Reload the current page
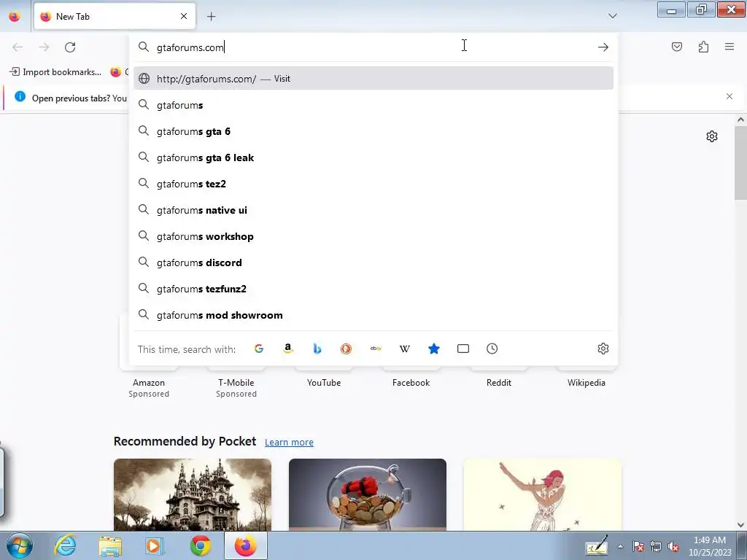 [x=70, y=47]
